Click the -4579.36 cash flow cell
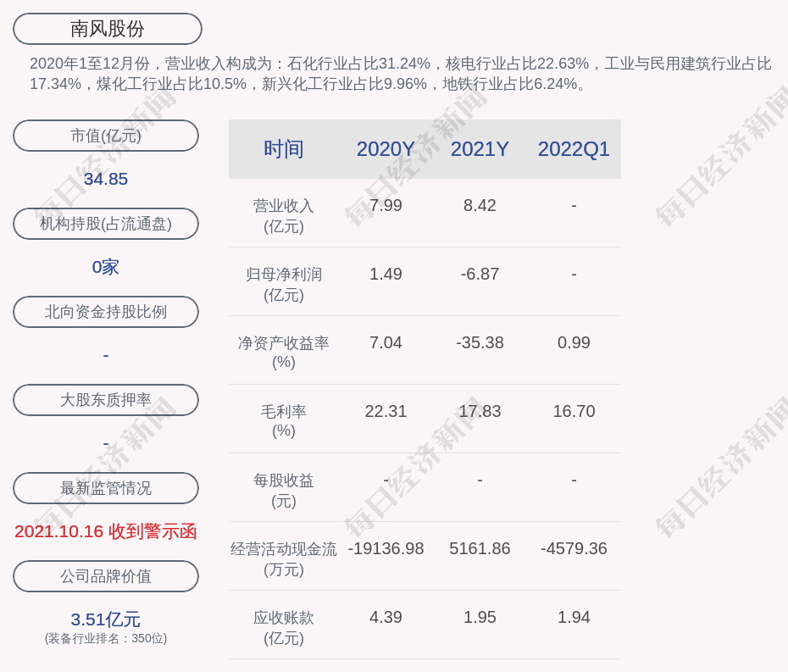The width and height of the screenshot is (788, 672). tap(574, 548)
